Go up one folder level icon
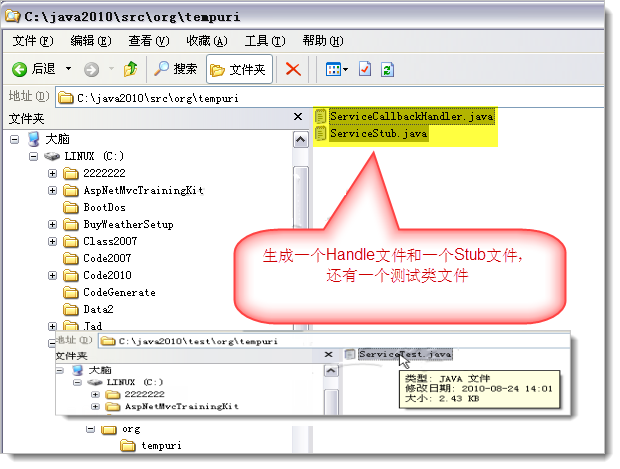Viewport: 620px width, 469px height. (130, 69)
